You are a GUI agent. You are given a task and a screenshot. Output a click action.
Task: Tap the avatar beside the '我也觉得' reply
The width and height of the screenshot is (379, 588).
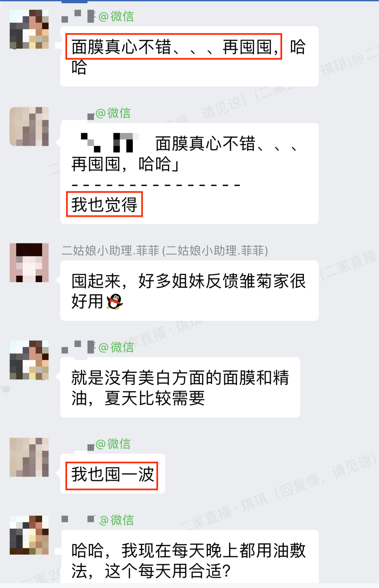pos(29,126)
